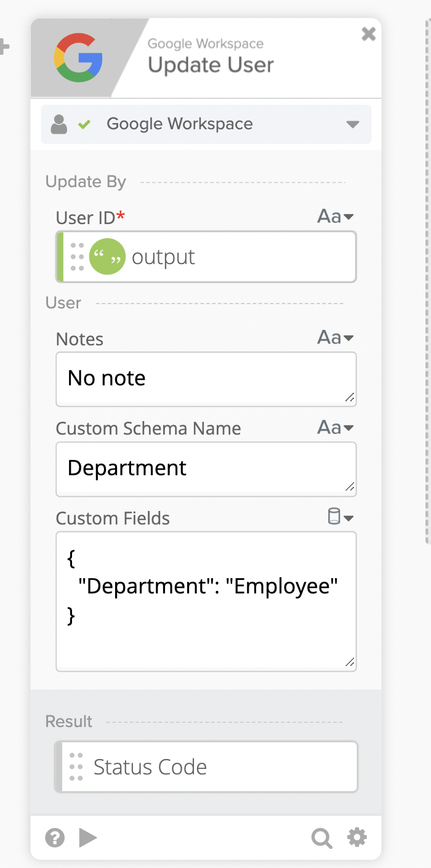Grab the drag handle on Status Code field

(x=76, y=766)
